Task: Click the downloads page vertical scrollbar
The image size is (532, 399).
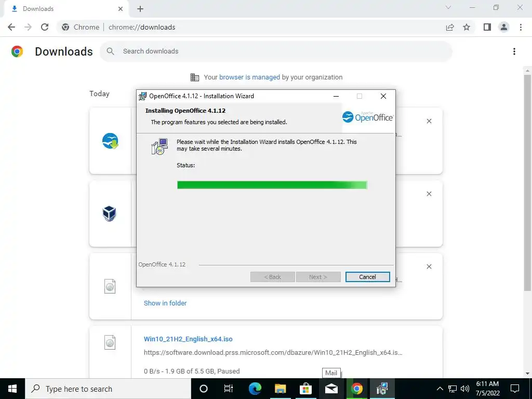Action: tap(527, 183)
